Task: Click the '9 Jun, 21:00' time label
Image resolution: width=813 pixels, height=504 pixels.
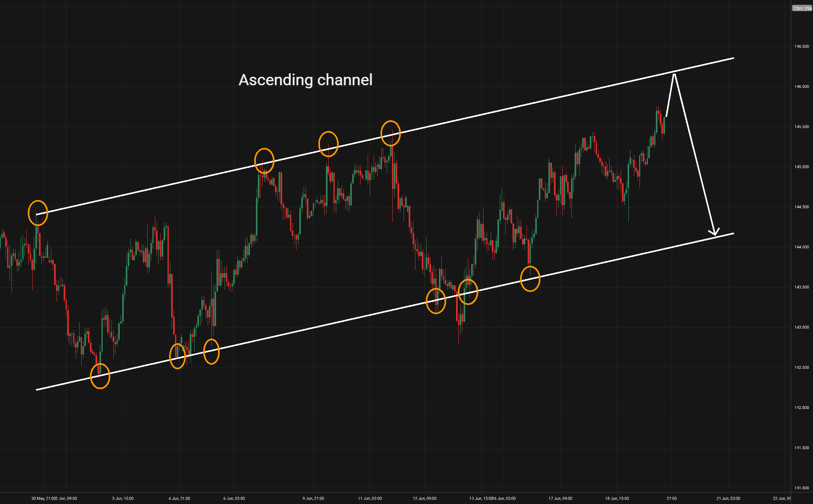Action: (313, 498)
